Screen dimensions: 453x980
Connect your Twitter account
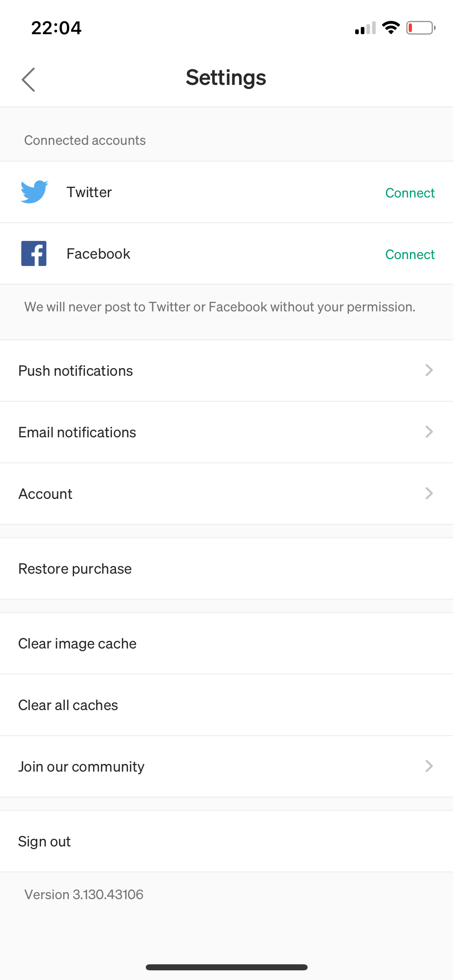point(410,193)
